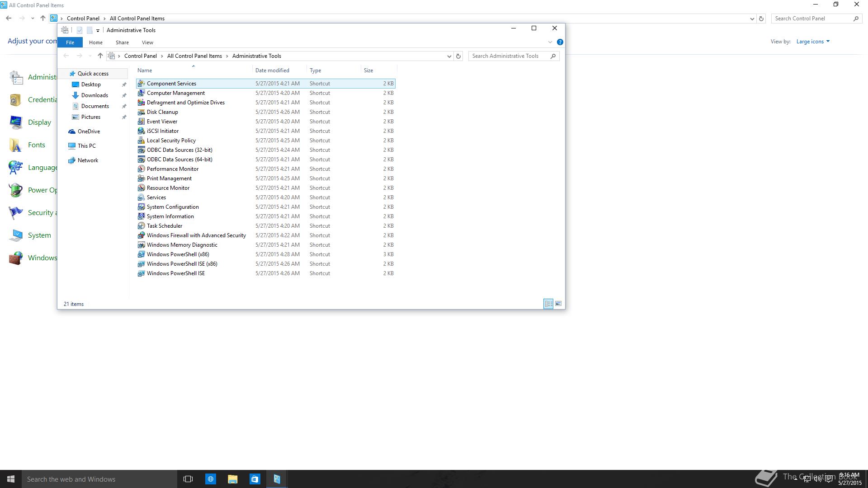Open the address bar history dropdown in Administrative Tools
The image size is (868, 488).
click(449, 56)
